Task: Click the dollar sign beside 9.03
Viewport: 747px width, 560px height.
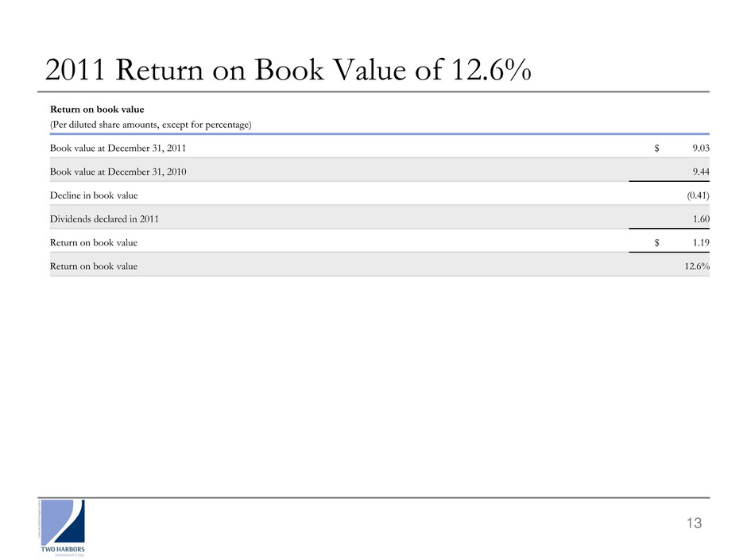Action: [647, 148]
